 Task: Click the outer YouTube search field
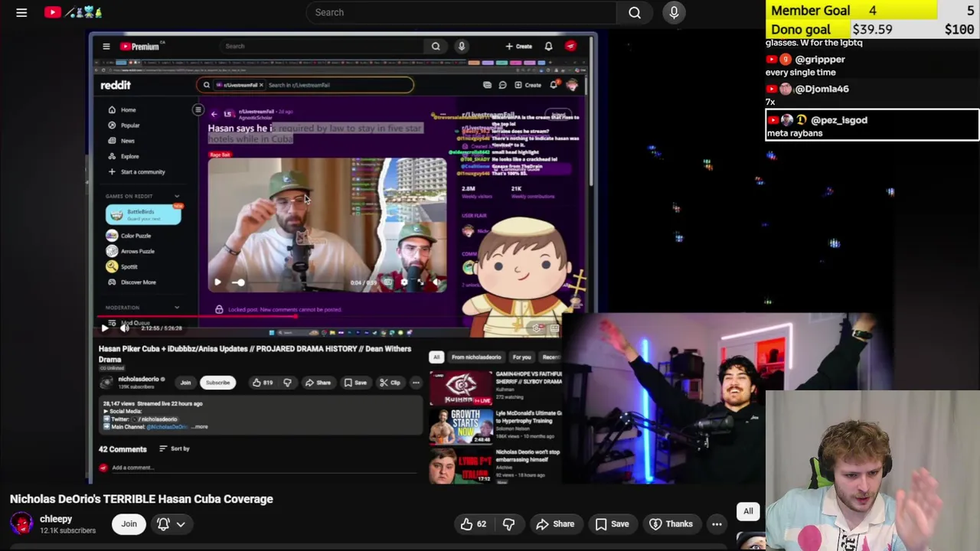[463, 12]
